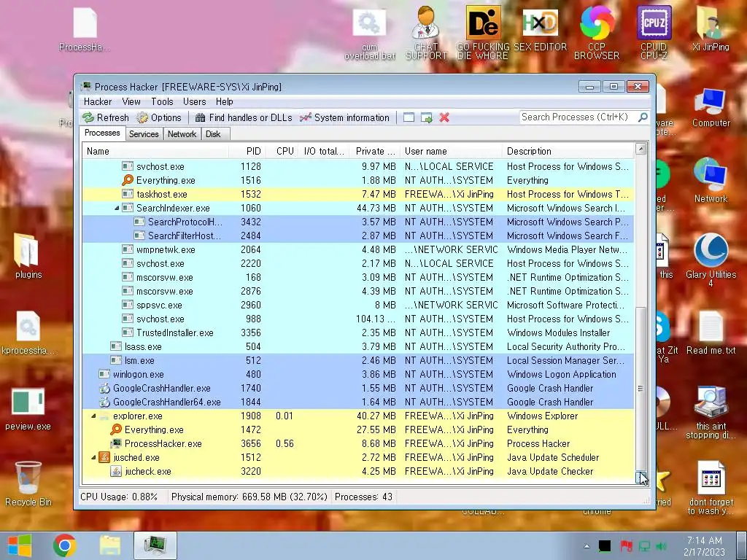Open the Users menu
This screenshot has height=560, width=747.
194,101
